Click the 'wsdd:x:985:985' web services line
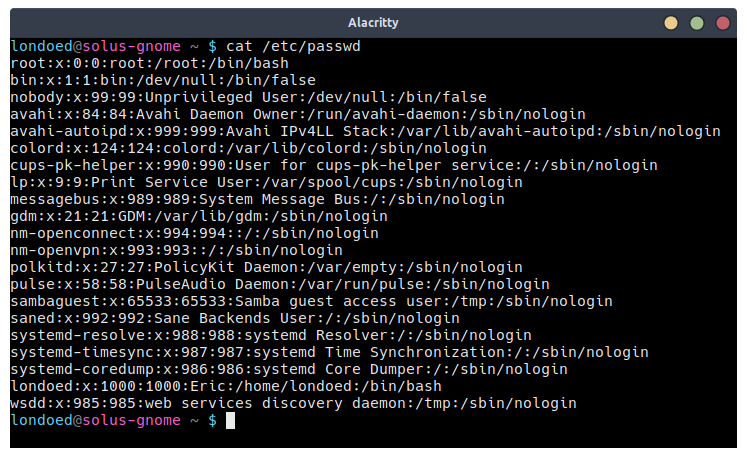This screenshot has width=747, height=458. point(293,403)
